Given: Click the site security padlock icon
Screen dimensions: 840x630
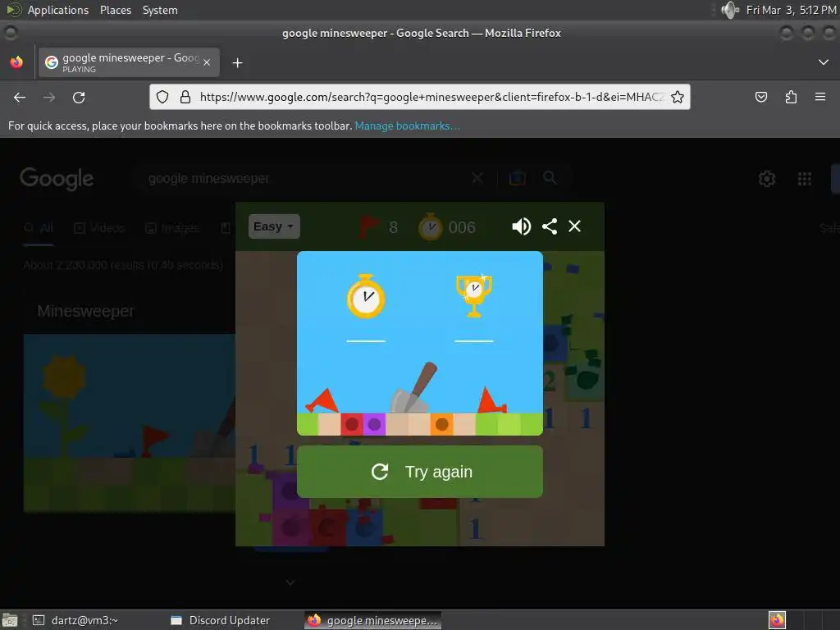Looking at the screenshot, I should 185,97.
